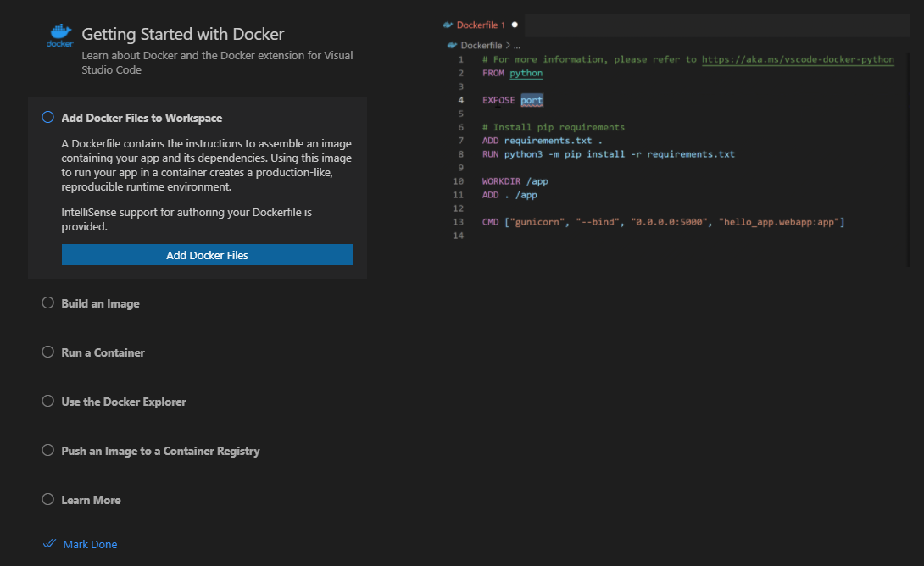Click the ADD . /app line
The image size is (924, 566).
click(509, 195)
